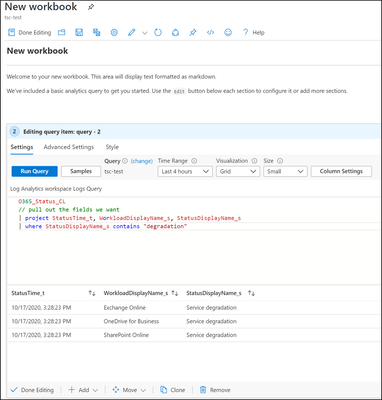
Task: Sort by StatusDisplayName_s column arrows
Action: 251,293
